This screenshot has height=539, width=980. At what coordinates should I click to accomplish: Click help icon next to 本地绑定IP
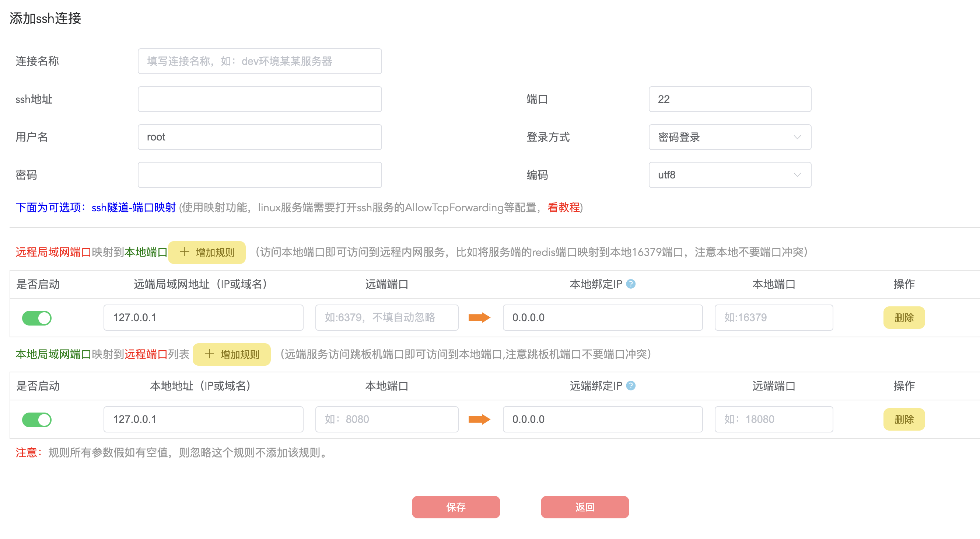pos(631,284)
